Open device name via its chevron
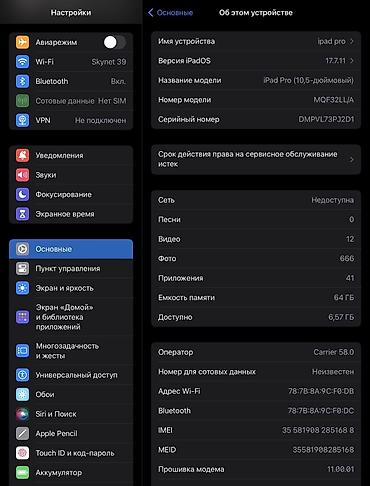The height and width of the screenshot is (486, 370). (352, 41)
